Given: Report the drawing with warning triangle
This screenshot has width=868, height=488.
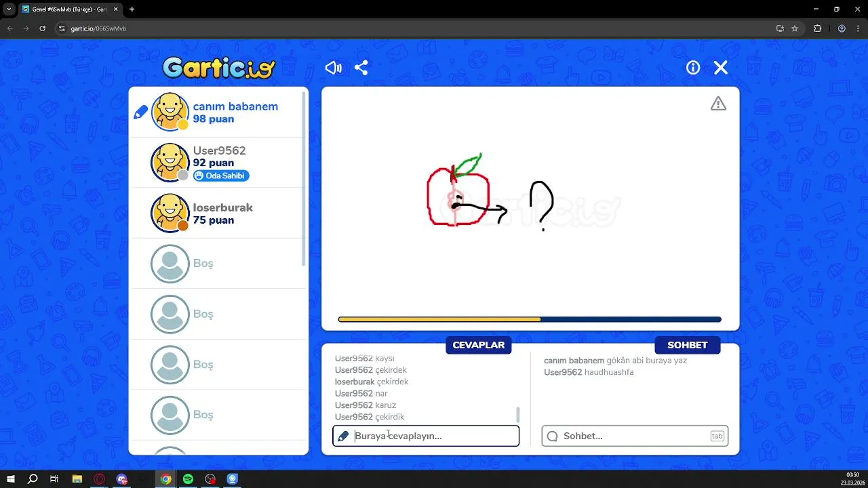Looking at the screenshot, I should click(718, 104).
